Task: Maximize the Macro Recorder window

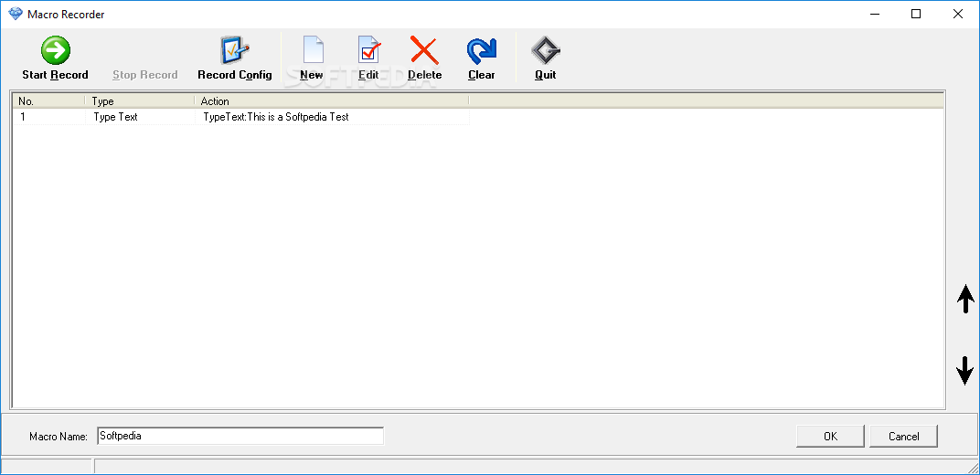Action: 916,14
